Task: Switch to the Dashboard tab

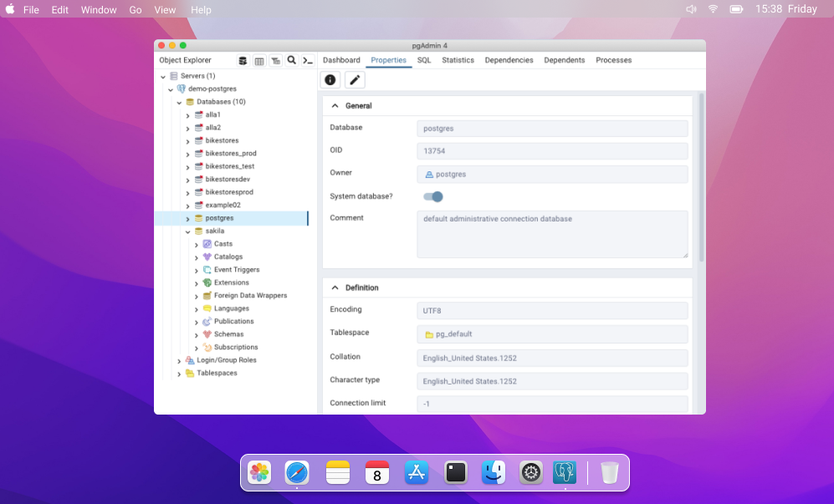Action: 341,60
